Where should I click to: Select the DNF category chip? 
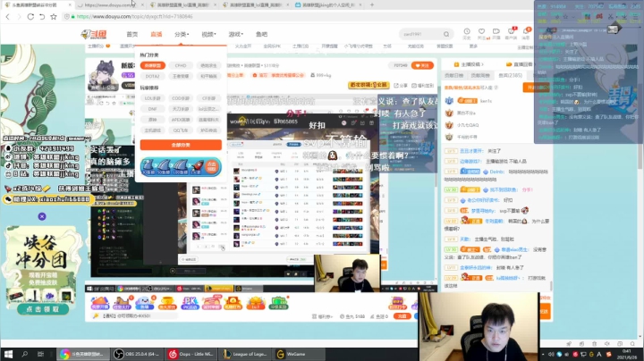(x=152, y=109)
